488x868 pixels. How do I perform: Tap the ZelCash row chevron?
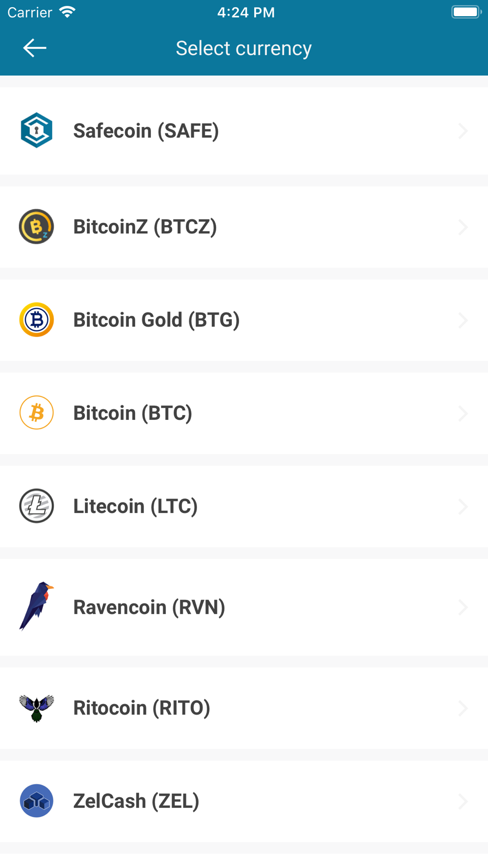463,801
